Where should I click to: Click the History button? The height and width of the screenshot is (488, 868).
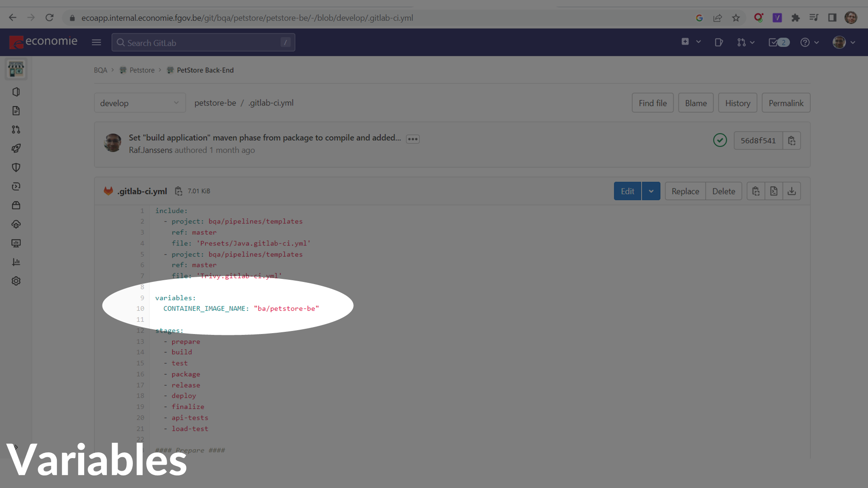pyautogui.click(x=737, y=103)
